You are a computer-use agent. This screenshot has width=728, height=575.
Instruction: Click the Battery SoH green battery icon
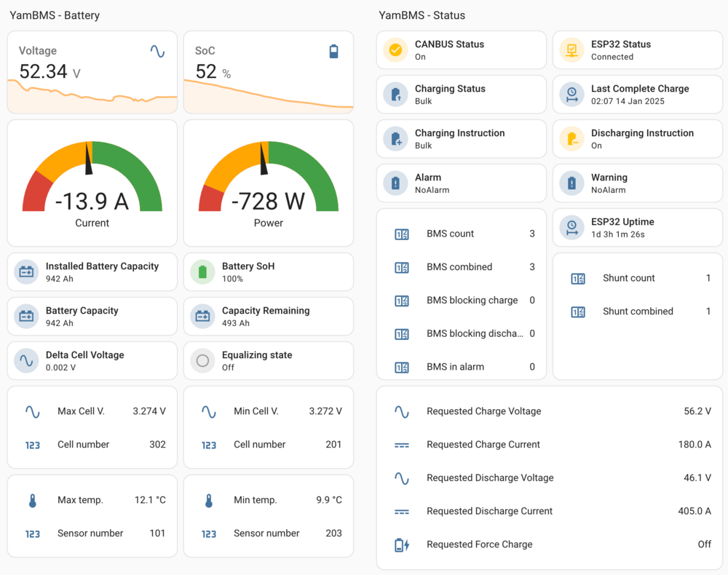point(202,272)
